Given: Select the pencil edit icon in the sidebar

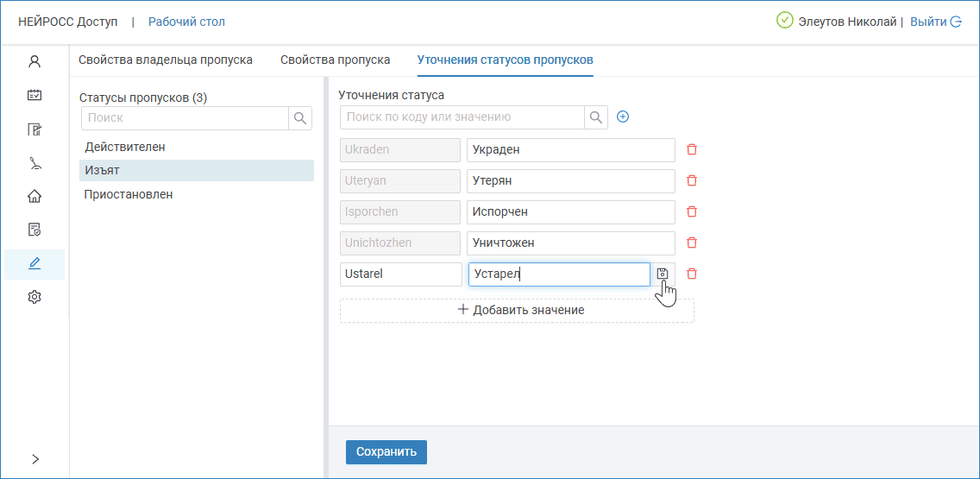Looking at the screenshot, I should (35, 264).
